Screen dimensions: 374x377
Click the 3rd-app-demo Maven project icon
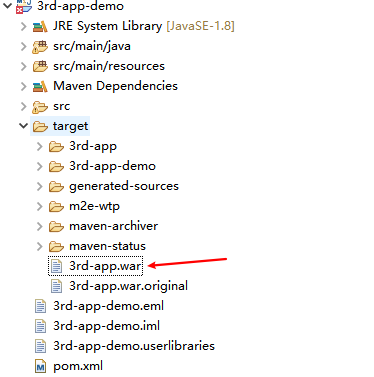pyautogui.click(x=24, y=6)
